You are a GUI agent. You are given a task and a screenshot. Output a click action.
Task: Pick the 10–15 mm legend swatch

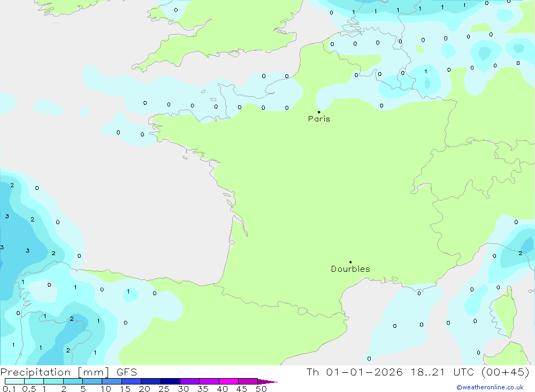coord(112,381)
